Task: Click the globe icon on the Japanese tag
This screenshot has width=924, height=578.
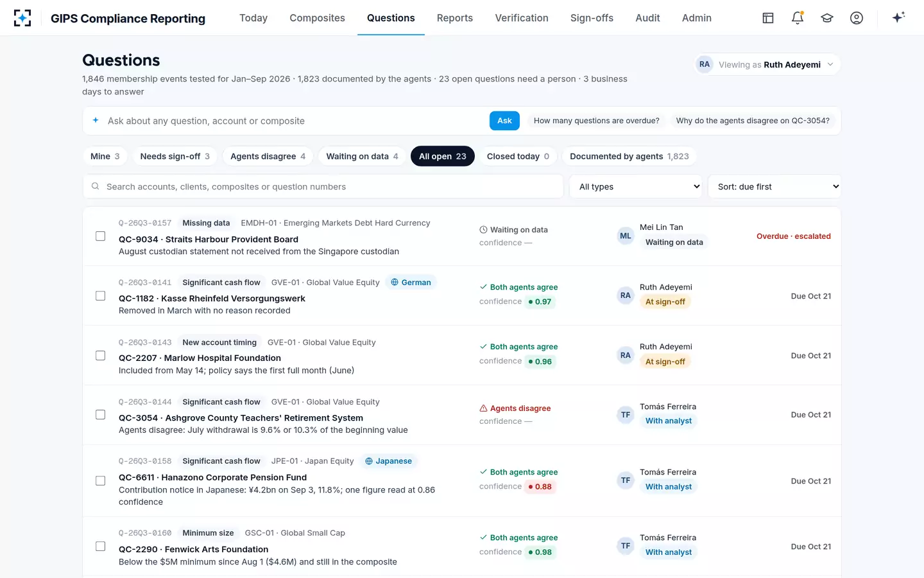Action: [x=369, y=461]
